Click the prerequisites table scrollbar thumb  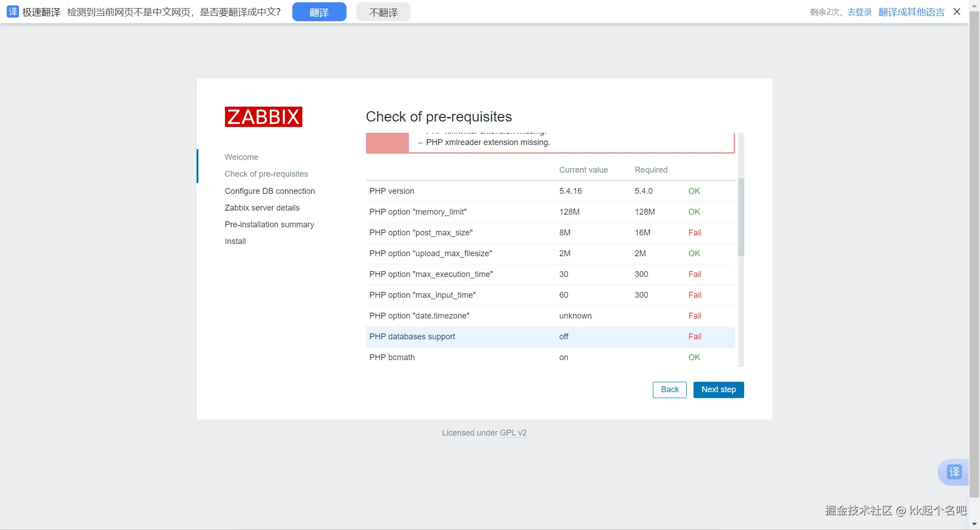[x=741, y=217]
